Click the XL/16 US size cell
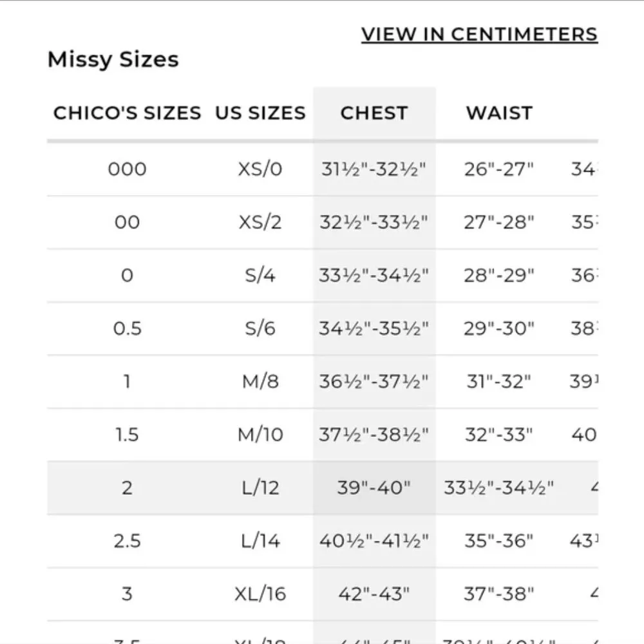The height and width of the screenshot is (644, 644). (x=260, y=593)
